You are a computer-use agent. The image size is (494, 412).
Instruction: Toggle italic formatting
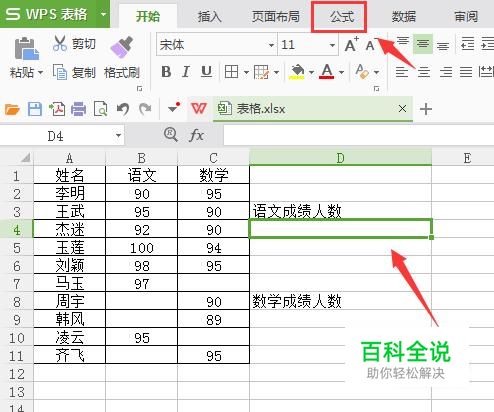point(186,72)
